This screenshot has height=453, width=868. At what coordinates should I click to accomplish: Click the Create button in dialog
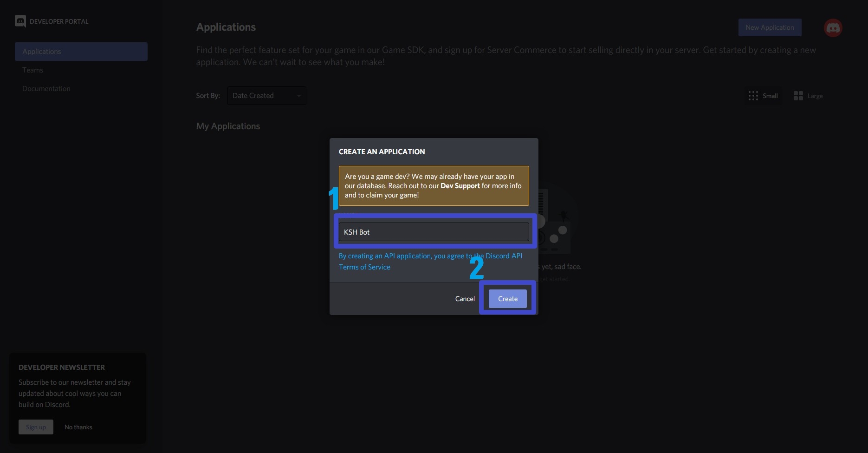[x=508, y=299]
